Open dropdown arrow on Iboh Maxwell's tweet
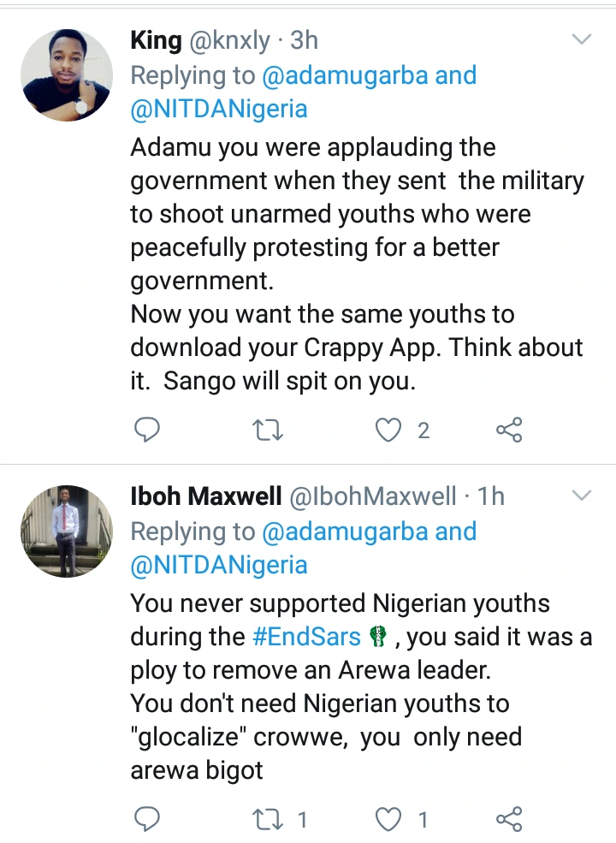Screen dimensions: 616x843 [x=581, y=496]
